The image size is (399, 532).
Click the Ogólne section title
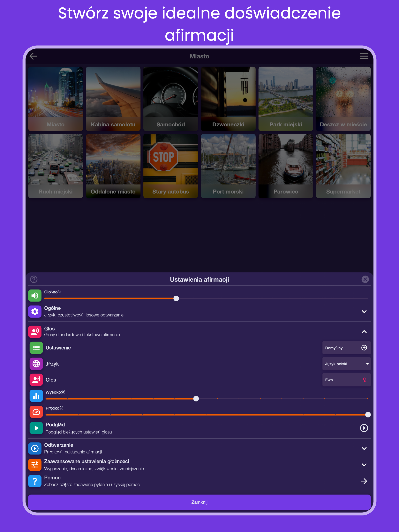(52, 308)
